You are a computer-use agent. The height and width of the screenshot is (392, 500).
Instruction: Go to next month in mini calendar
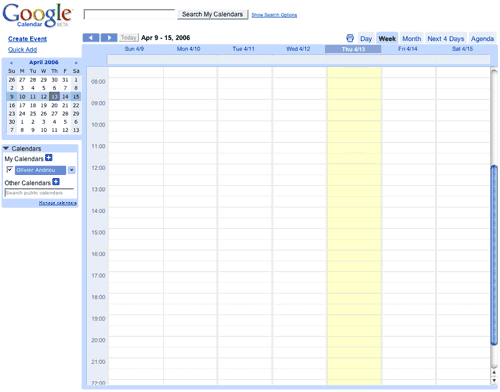76,63
